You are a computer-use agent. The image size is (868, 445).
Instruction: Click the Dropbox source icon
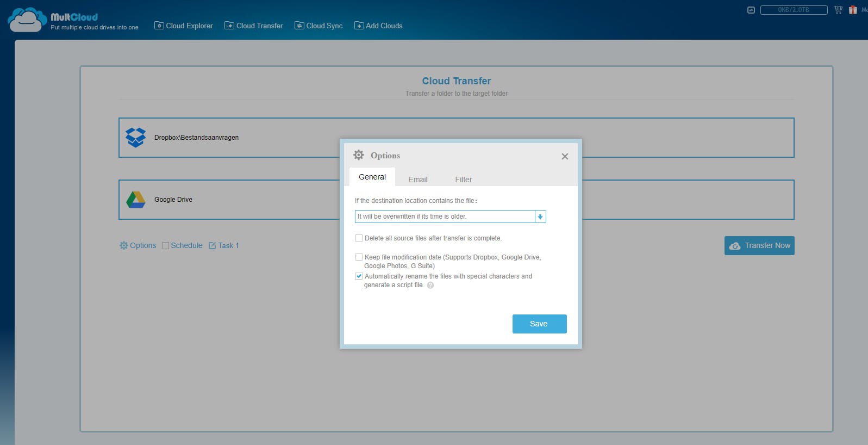coord(135,138)
